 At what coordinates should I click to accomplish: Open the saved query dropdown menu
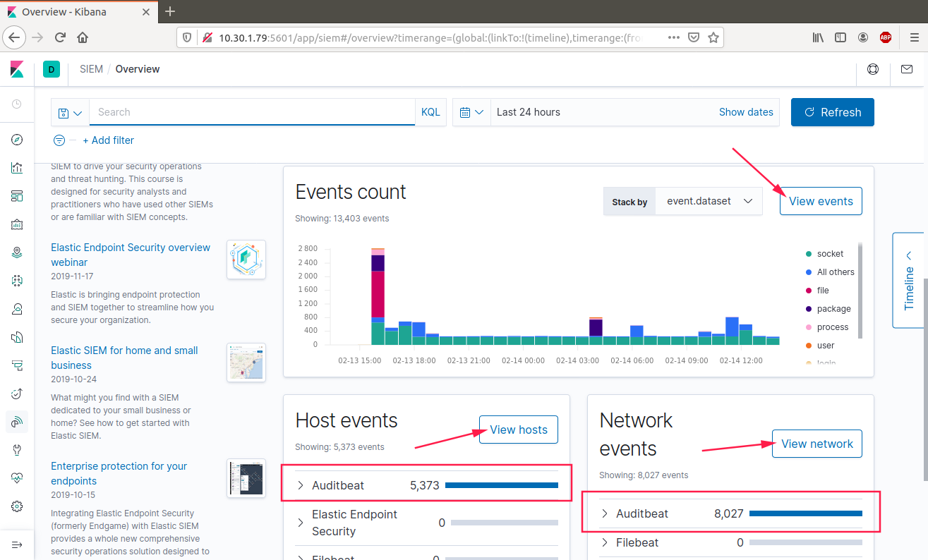pos(71,113)
